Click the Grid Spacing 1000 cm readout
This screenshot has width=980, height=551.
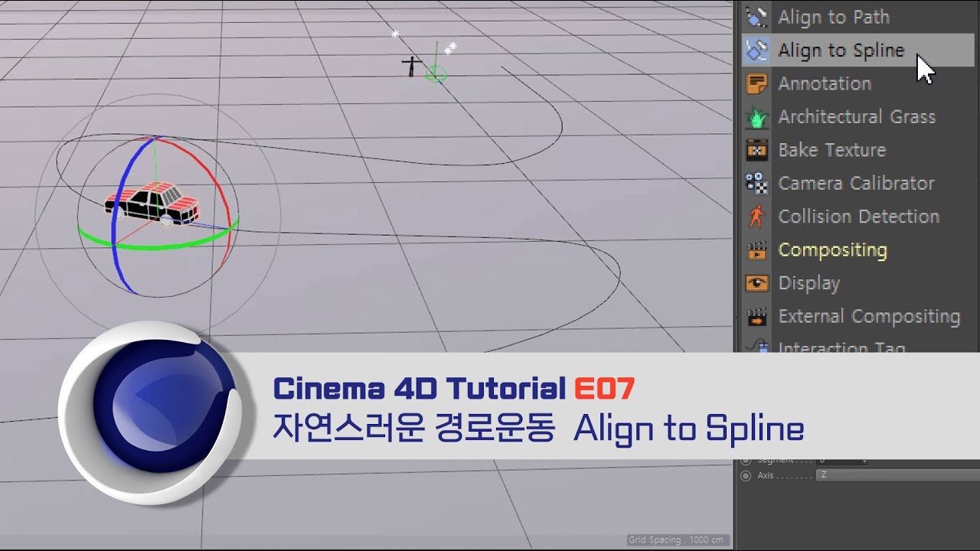pyautogui.click(x=677, y=540)
